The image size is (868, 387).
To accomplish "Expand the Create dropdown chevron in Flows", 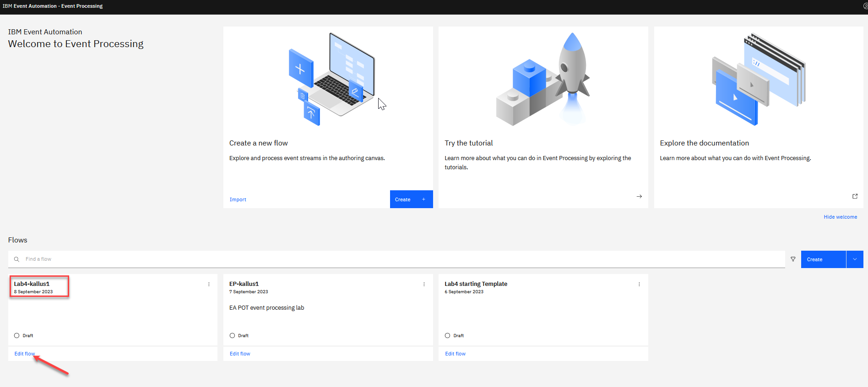I will click(855, 259).
